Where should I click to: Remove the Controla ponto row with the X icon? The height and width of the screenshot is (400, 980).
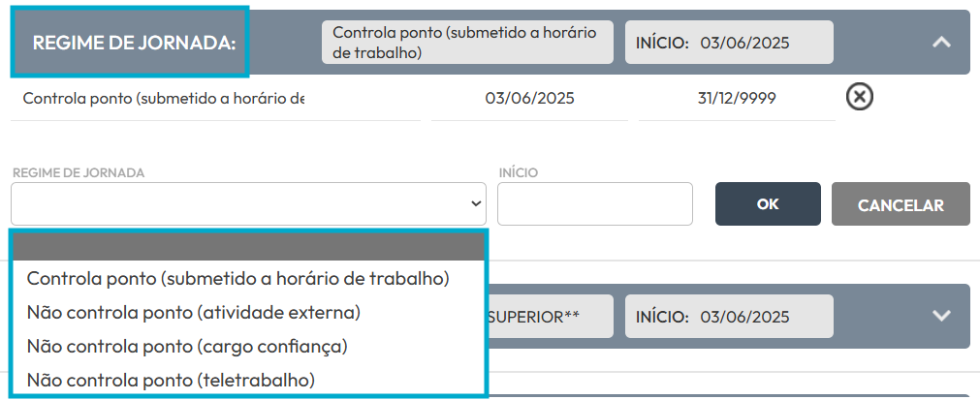(860, 98)
